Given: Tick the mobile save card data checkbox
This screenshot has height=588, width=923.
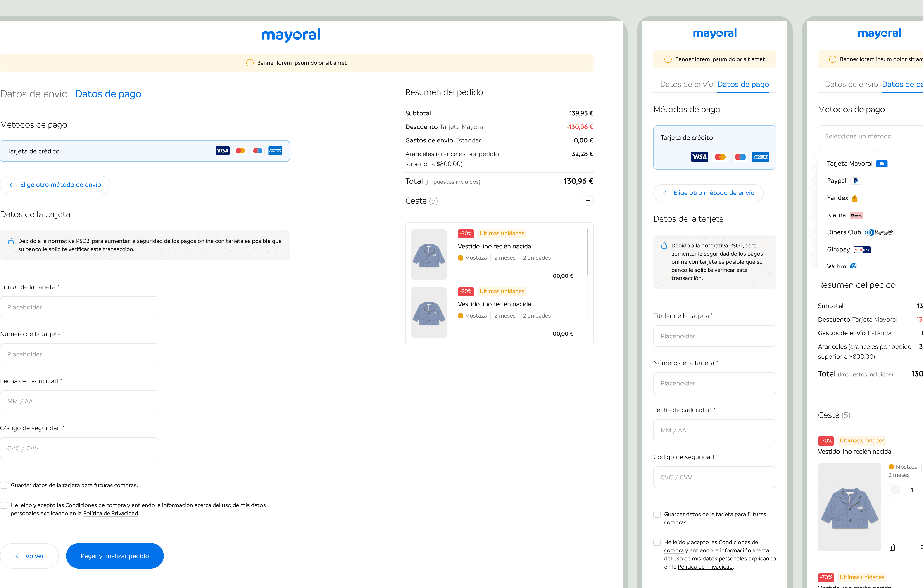Looking at the screenshot, I should (x=657, y=514).
